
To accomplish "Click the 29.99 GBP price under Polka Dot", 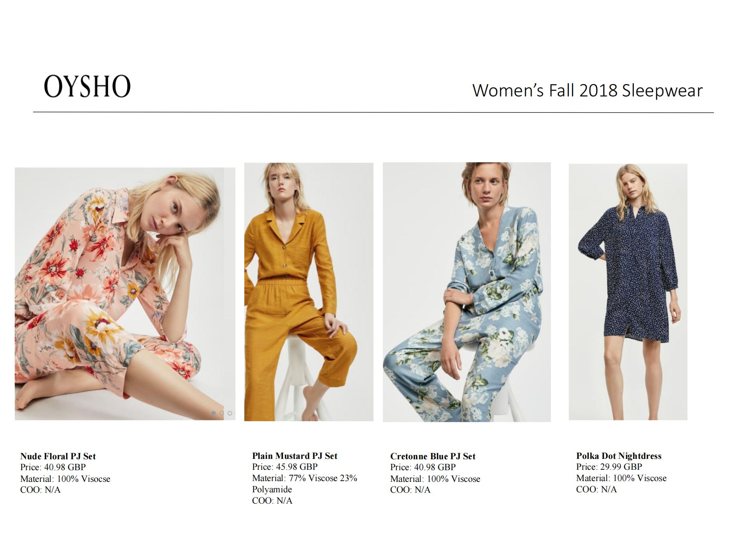I will [621, 467].
